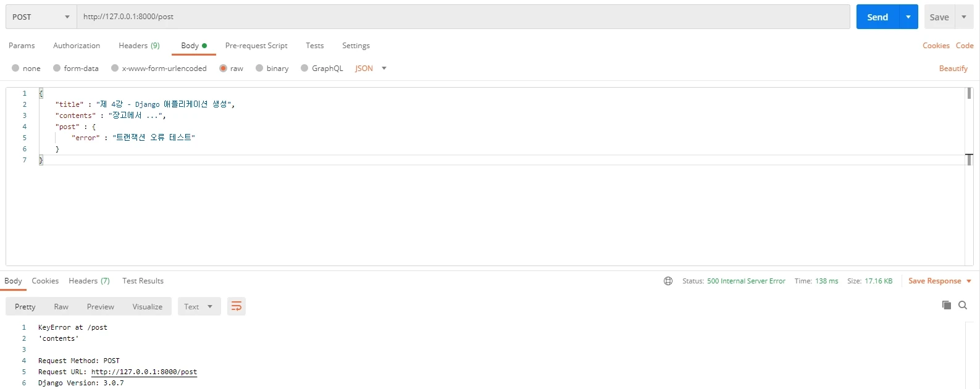Switch to Test Results response tab
This screenshot has width=980, height=389.
(143, 281)
